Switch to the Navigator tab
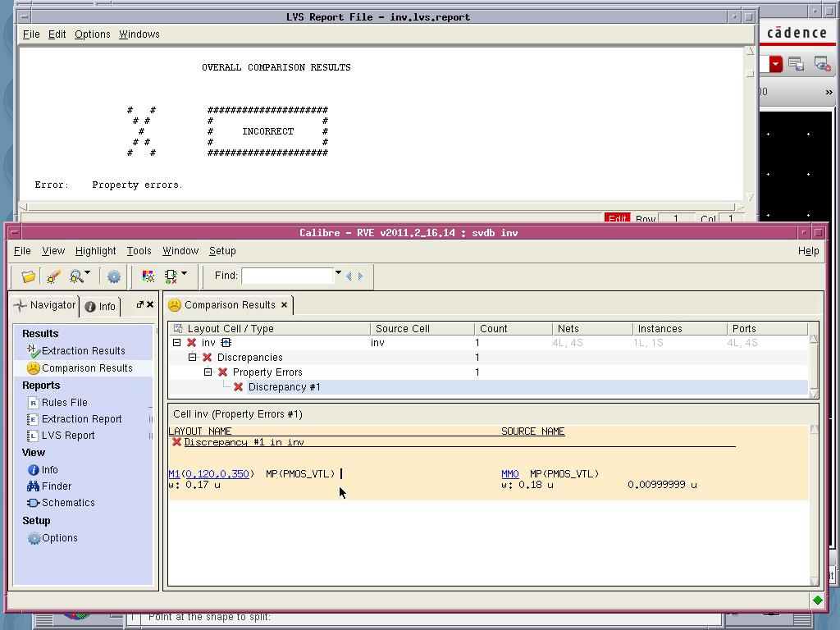The height and width of the screenshot is (630, 840). point(46,305)
